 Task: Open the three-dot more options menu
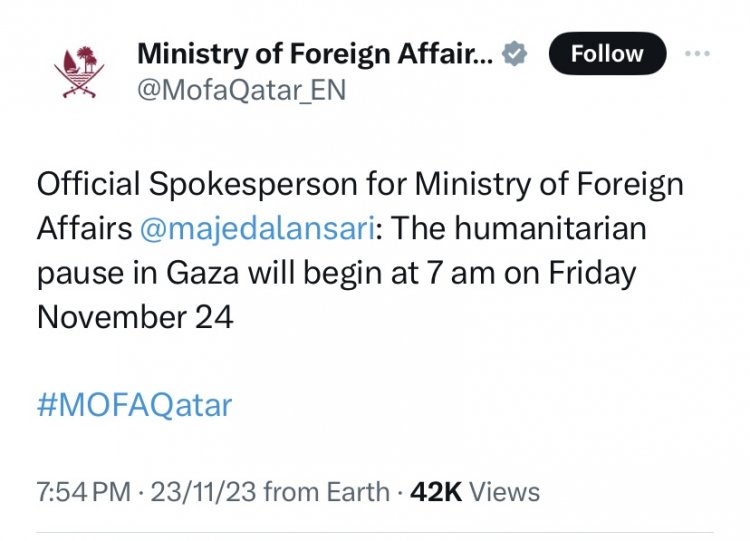coord(696,53)
